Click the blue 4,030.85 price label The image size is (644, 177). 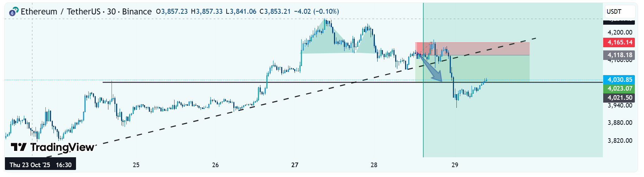tap(620, 80)
